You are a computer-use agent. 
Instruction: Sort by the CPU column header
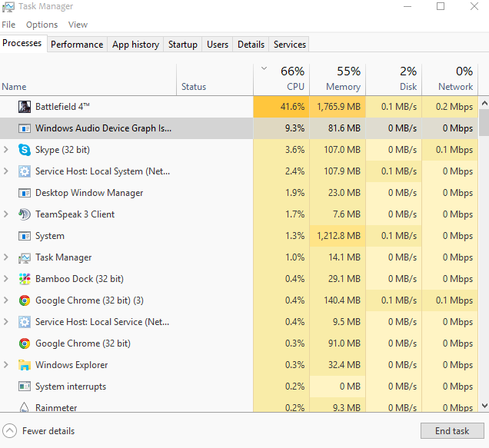point(281,79)
